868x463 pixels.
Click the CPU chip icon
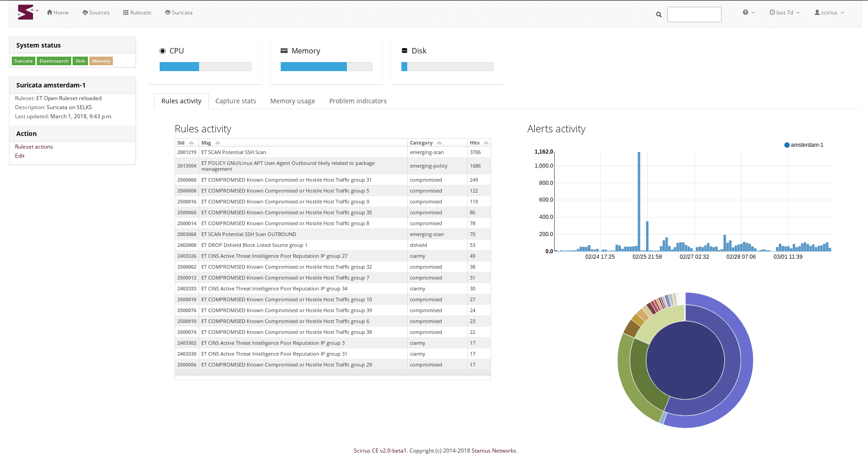163,51
